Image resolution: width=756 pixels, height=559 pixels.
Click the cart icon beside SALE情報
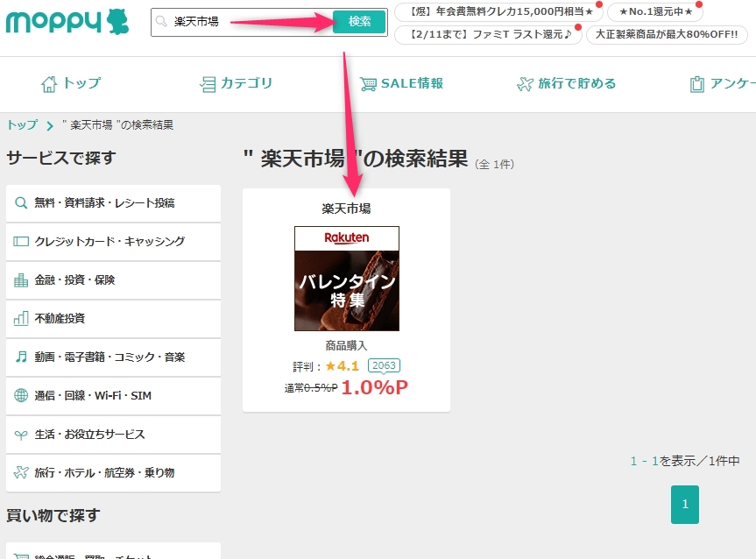(x=368, y=84)
